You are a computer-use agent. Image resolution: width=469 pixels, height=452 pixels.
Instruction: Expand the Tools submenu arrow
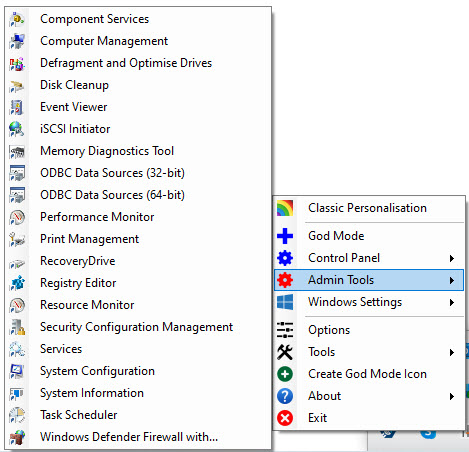pyautogui.click(x=452, y=352)
